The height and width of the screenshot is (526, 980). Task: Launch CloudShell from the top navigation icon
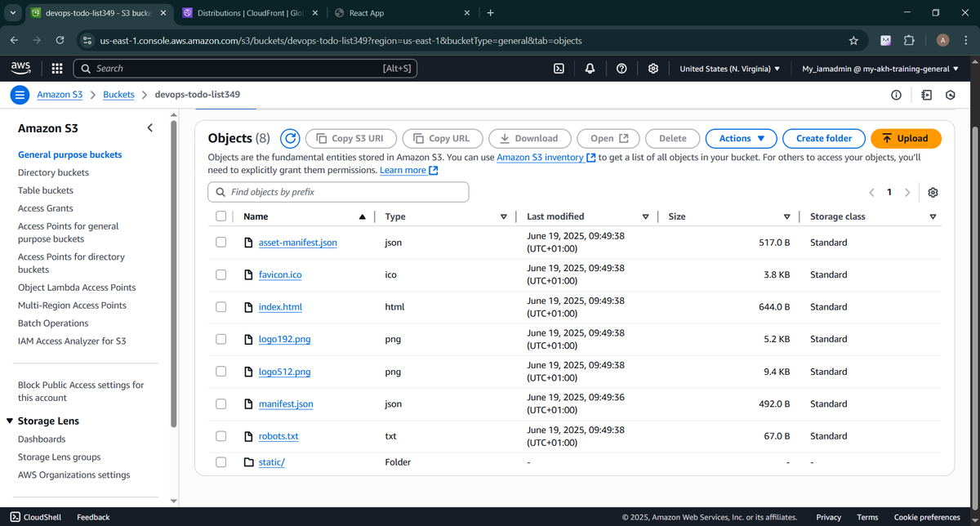[x=559, y=69]
